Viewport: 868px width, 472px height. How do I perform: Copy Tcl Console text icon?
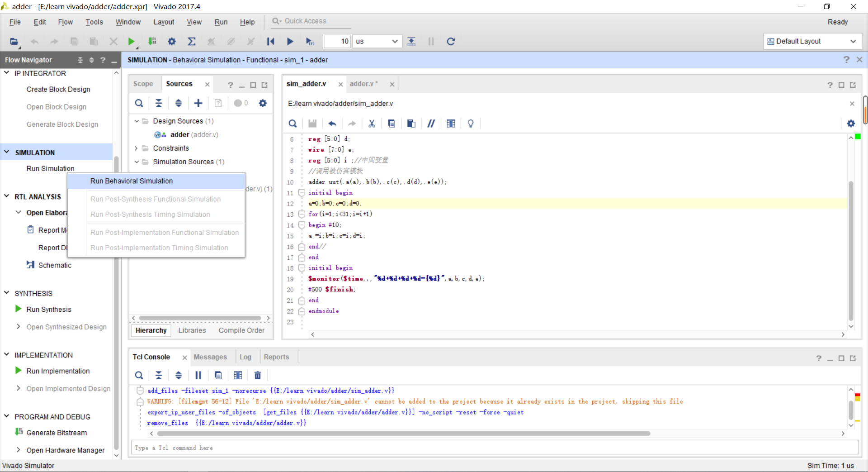(x=218, y=375)
